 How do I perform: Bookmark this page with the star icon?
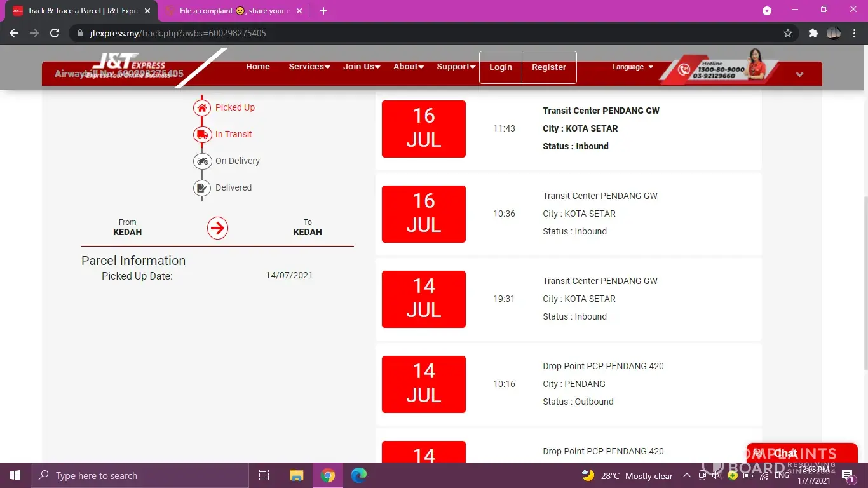pyautogui.click(x=788, y=33)
